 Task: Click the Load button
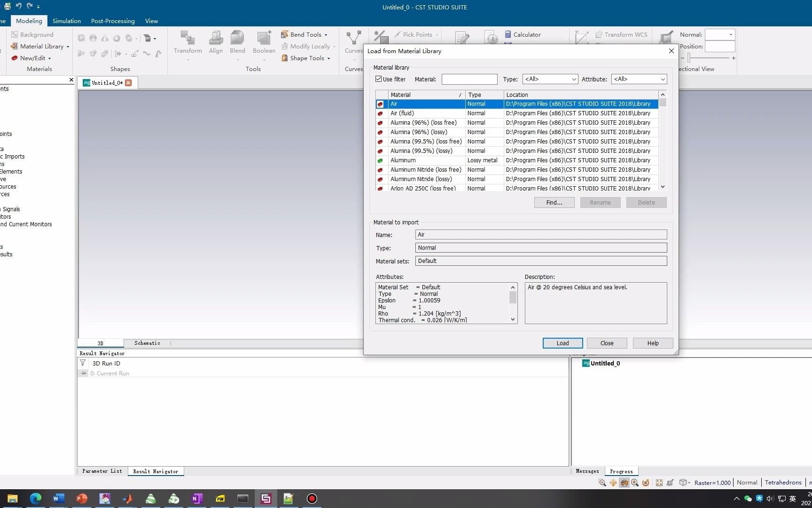(563, 343)
